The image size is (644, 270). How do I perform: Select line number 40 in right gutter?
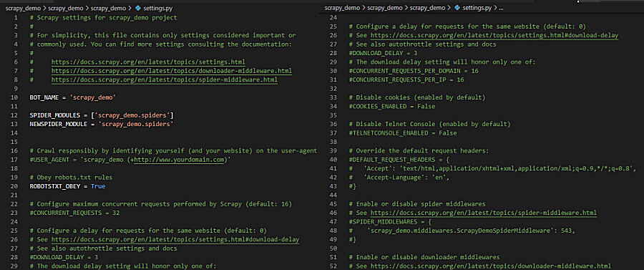pos(333,160)
